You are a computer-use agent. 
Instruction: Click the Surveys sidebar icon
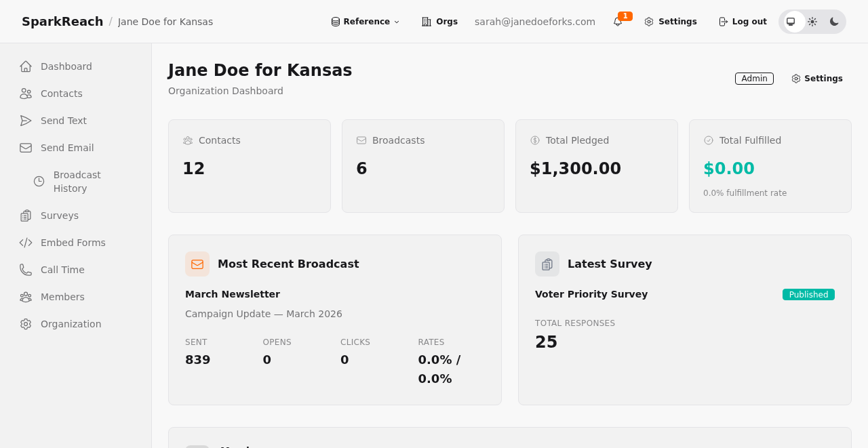[x=24, y=216]
